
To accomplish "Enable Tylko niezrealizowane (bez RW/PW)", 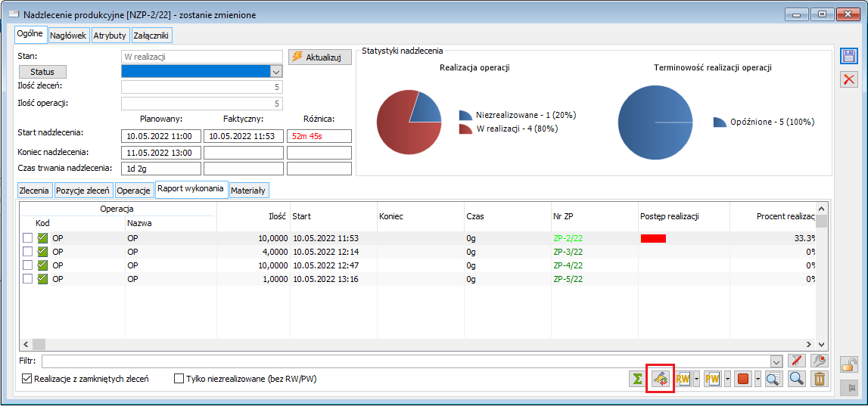I will [x=179, y=379].
